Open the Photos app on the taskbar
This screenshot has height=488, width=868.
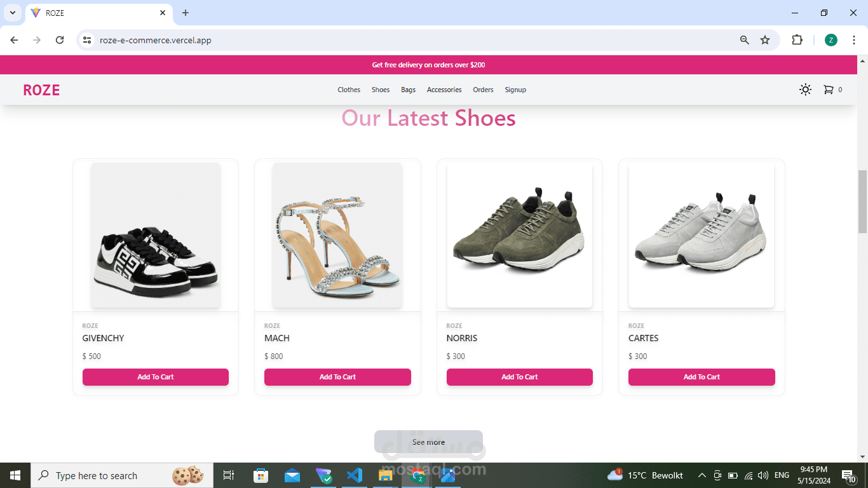(x=448, y=475)
